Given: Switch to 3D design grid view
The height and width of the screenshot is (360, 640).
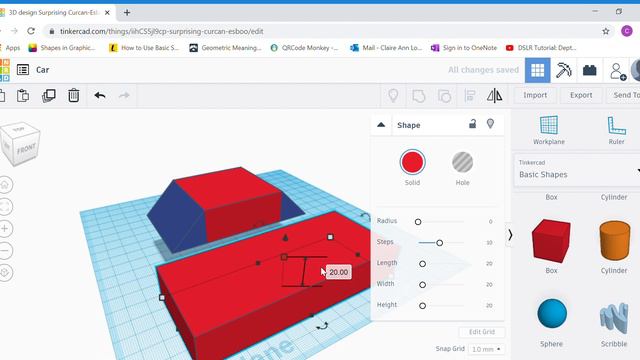Looking at the screenshot, I should [x=538, y=70].
